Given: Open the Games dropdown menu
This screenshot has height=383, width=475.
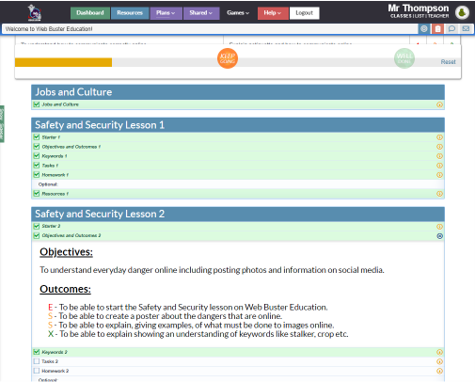Looking at the screenshot, I should 238,13.
